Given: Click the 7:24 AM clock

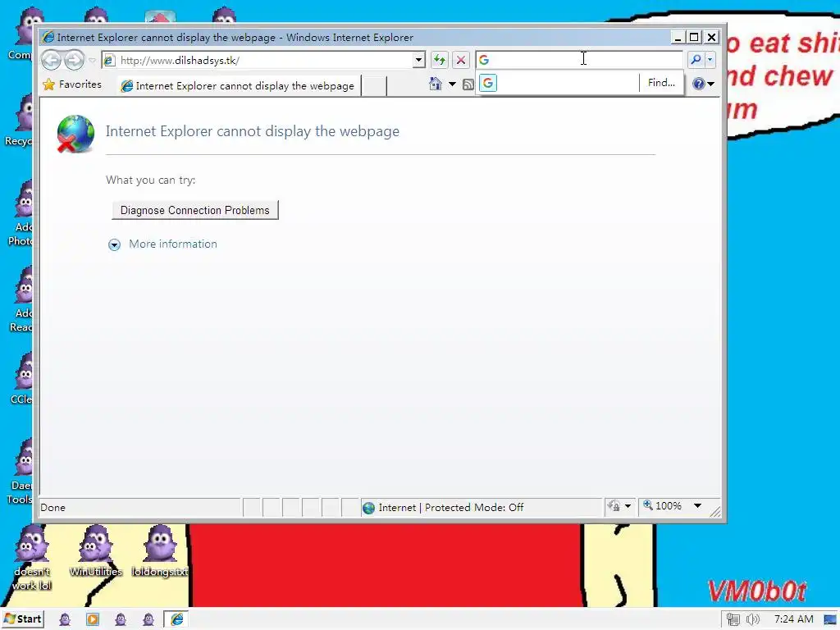Looking at the screenshot, I should tap(793, 619).
